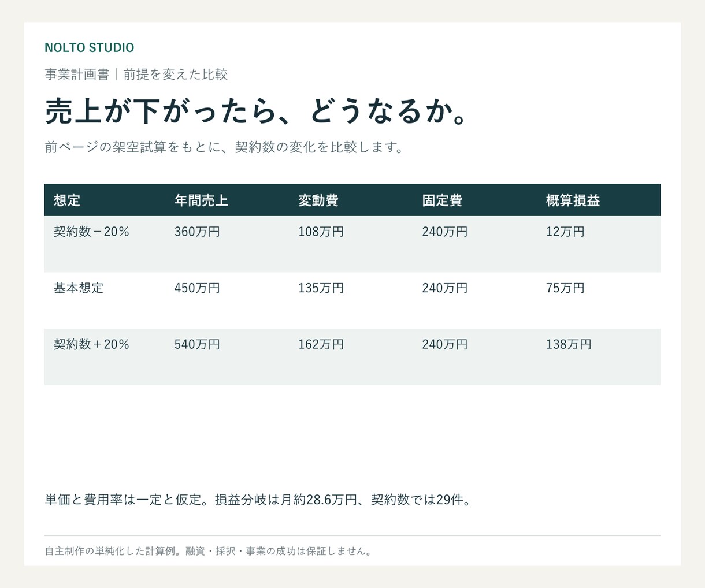This screenshot has width=705, height=588.
Task: Click 240万円 in the 契約数＋20% row
Action: click(x=444, y=344)
